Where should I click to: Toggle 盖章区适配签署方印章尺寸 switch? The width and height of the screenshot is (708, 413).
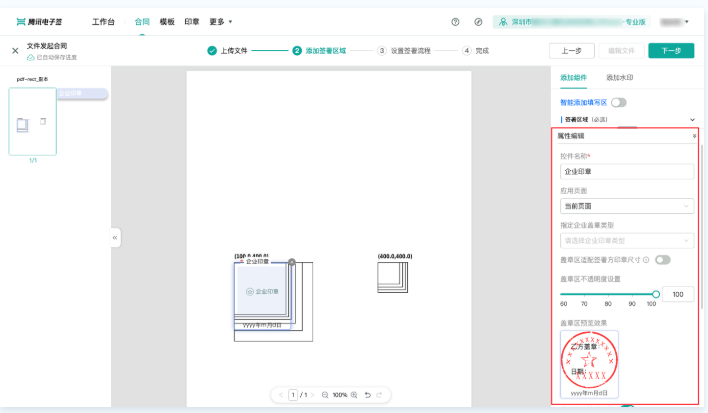pyautogui.click(x=663, y=260)
